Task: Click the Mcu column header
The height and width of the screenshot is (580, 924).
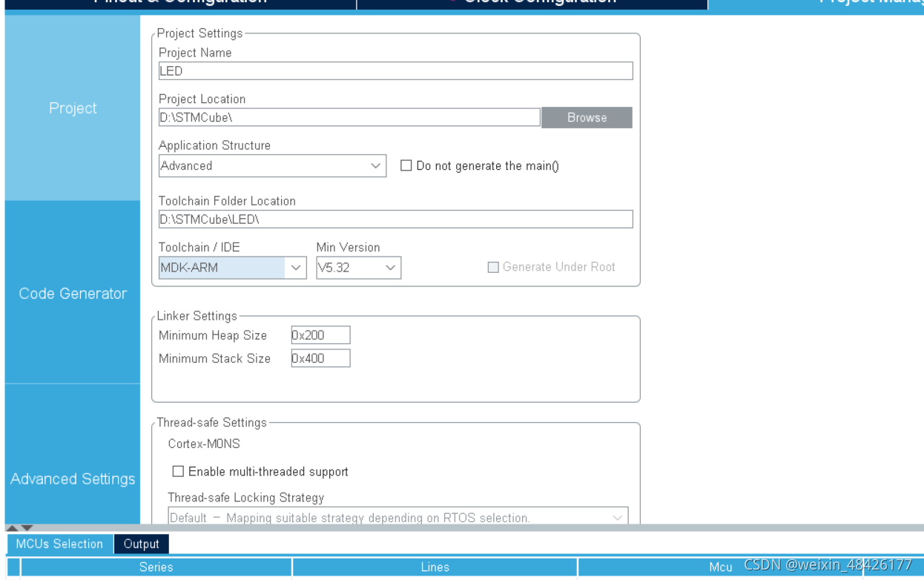Action: pos(721,567)
